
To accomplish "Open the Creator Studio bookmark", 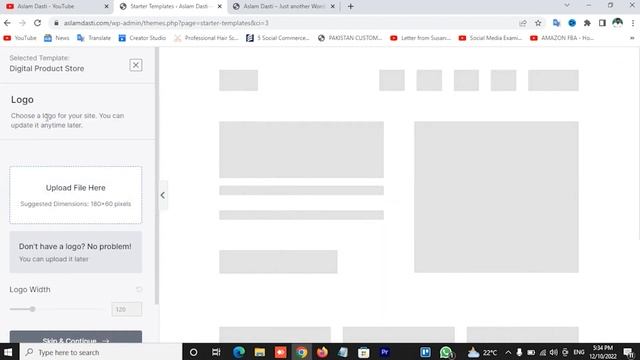I will 142,38.
